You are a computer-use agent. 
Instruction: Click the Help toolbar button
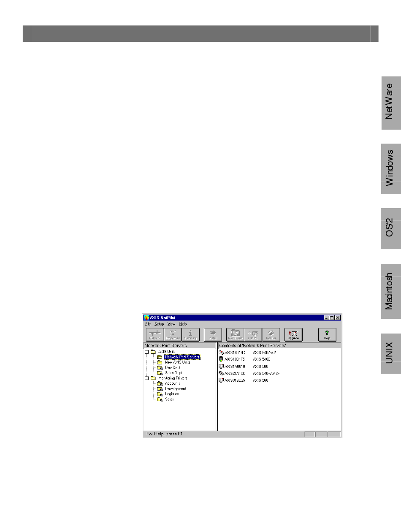[x=327, y=334]
